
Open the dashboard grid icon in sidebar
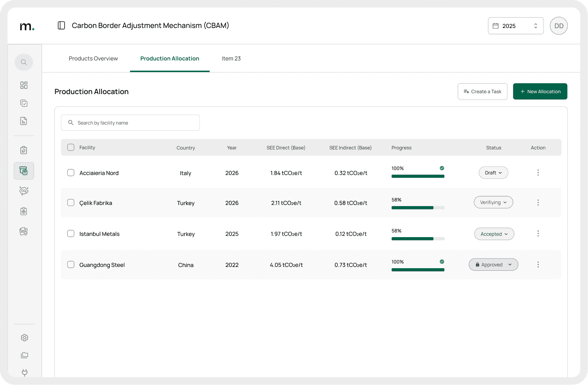click(24, 85)
